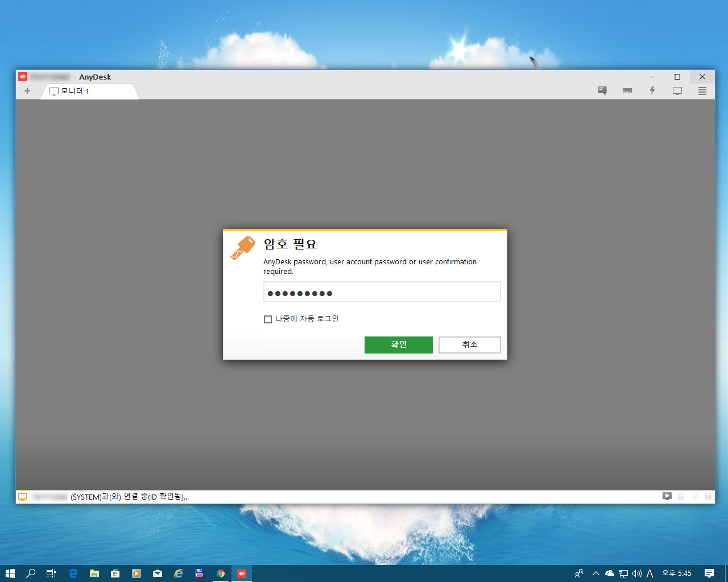This screenshot has height=582, width=728.
Task: Click the connection status text in status bar
Action: (x=130, y=497)
